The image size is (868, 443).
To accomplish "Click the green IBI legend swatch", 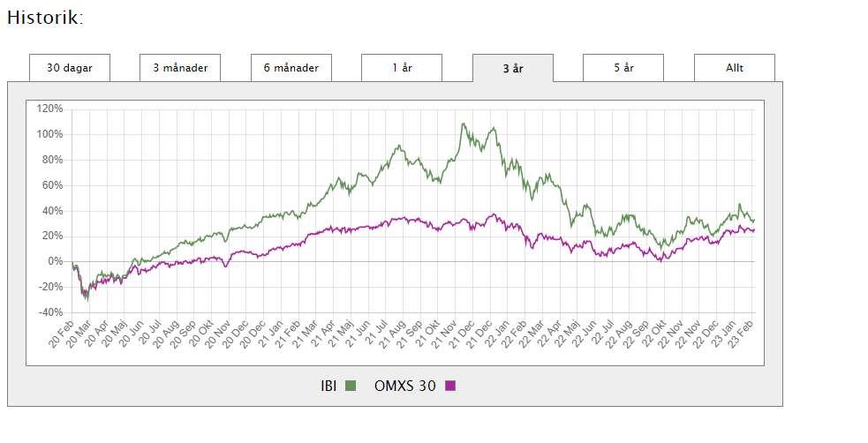I will tap(350, 386).
